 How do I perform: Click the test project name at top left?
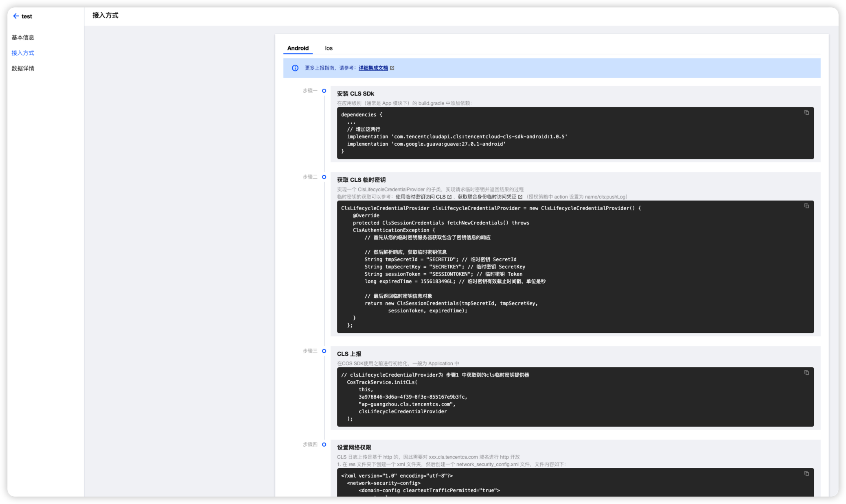27,16
